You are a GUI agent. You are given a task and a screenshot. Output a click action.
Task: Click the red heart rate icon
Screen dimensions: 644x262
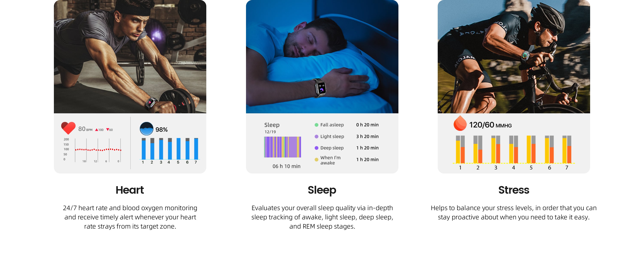(68, 128)
